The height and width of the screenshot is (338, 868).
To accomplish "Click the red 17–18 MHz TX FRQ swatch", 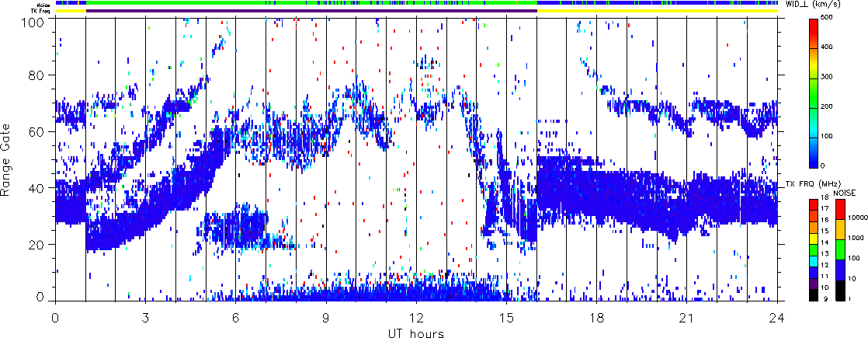I will (x=814, y=204).
